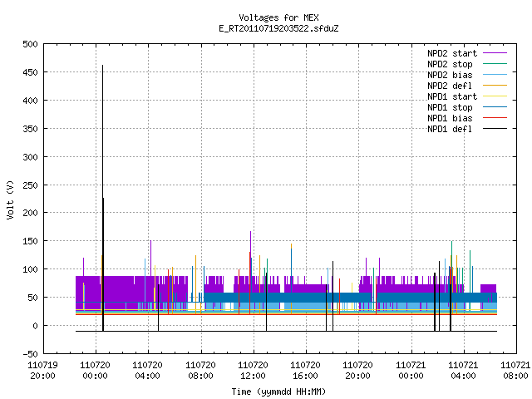
Task: Click the -50 y-axis tick label
Action: click(30, 354)
